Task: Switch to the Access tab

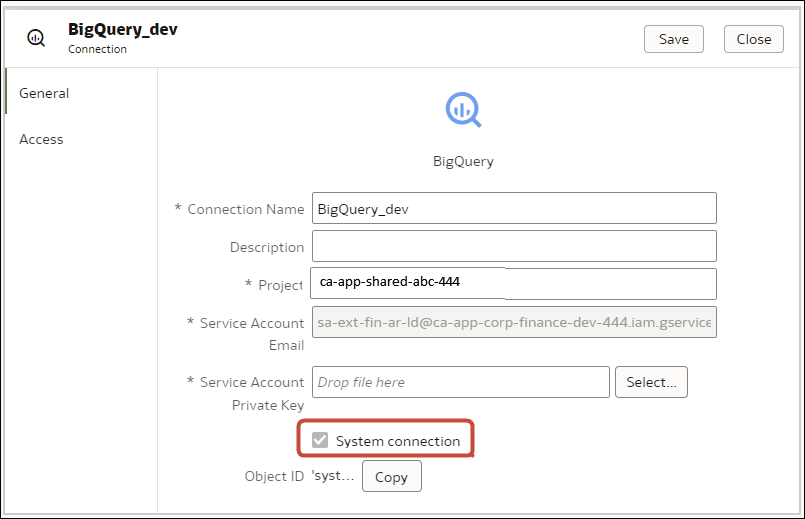Action: pos(41,139)
